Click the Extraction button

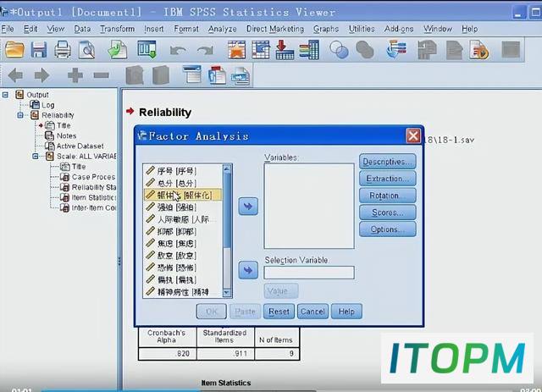pyautogui.click(x=388, y=179)
